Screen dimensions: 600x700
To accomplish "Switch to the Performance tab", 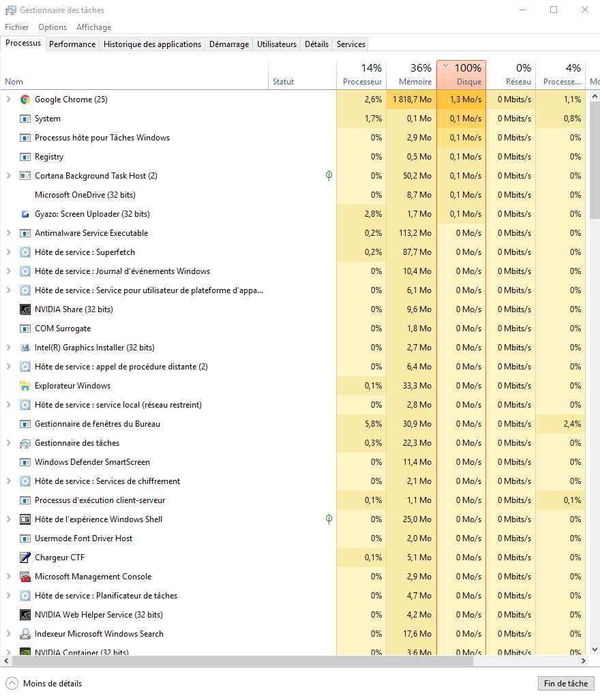I will point(72,44).
